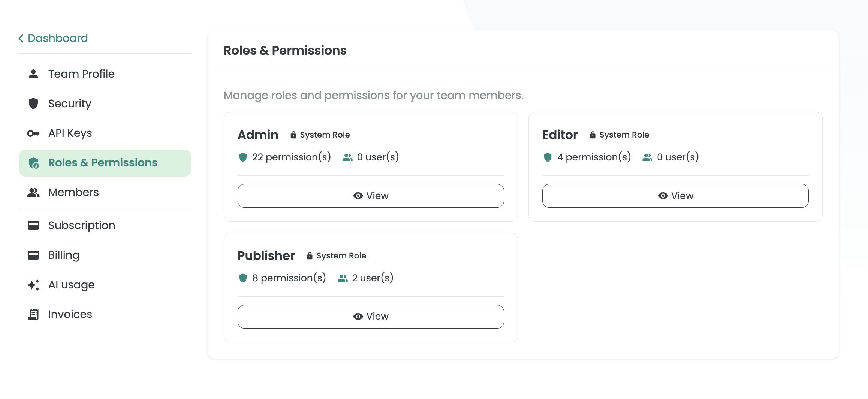The height and width of the screenshot is (399, 868).
Task: Click the Security shield icon in sidebar
Action: pyautogui.click(x=33, y=103)
